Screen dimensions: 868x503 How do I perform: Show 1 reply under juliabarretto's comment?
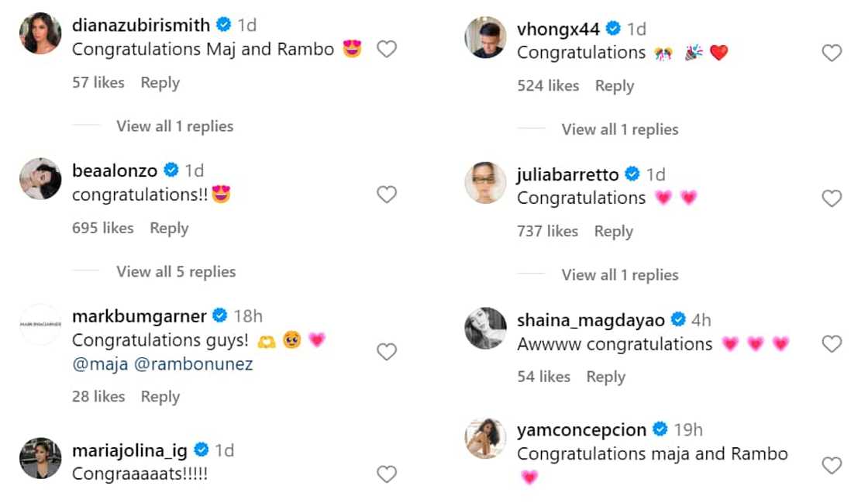pos(620,275)
